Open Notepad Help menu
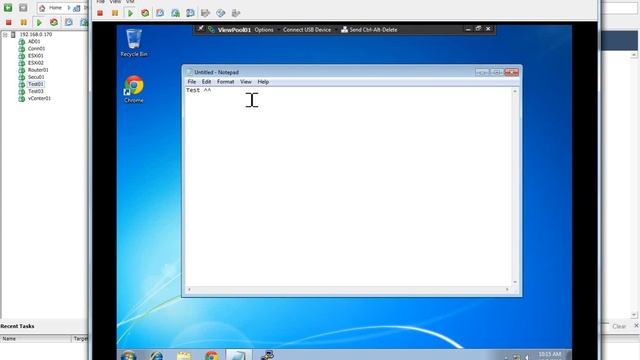640x360 pixels. [x=263, y=82]
